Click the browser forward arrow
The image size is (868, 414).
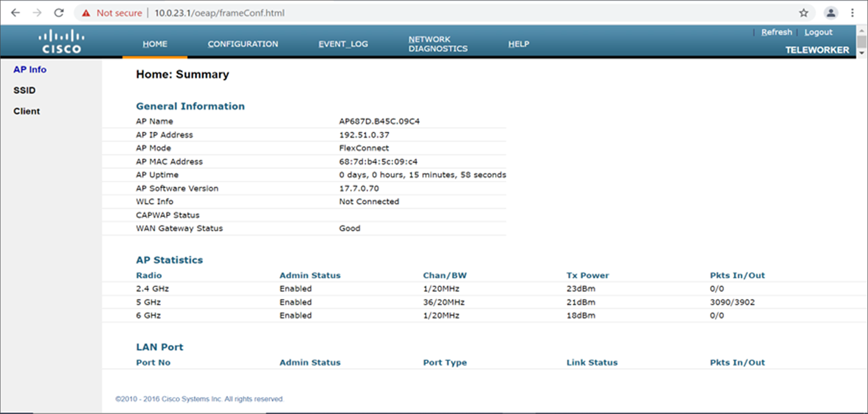pyautogui.click(x=37, y=13)
